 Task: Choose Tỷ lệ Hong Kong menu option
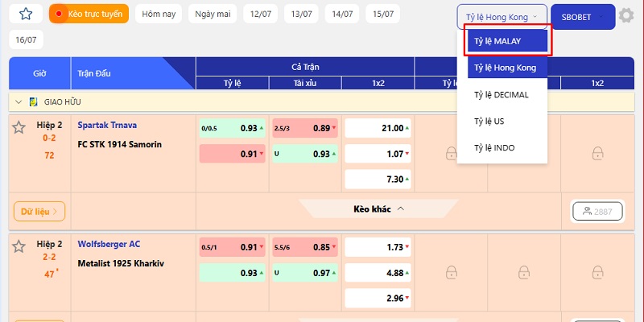pos(508,68)
